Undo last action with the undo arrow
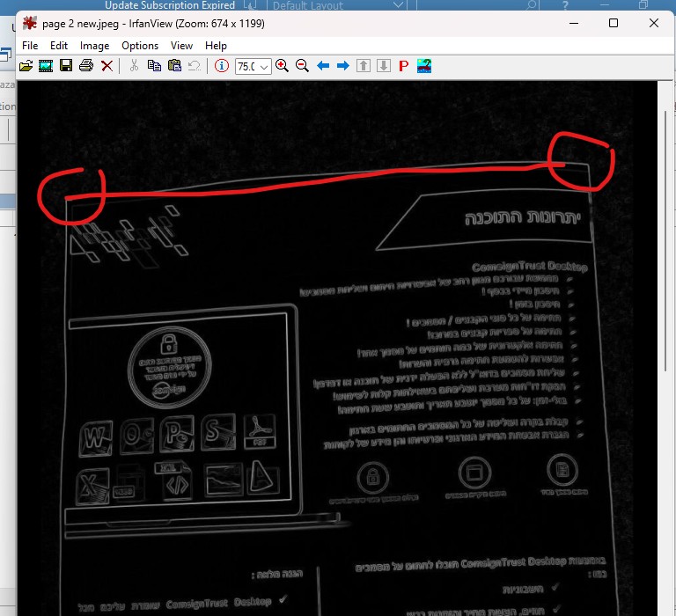 coord(195,66)
